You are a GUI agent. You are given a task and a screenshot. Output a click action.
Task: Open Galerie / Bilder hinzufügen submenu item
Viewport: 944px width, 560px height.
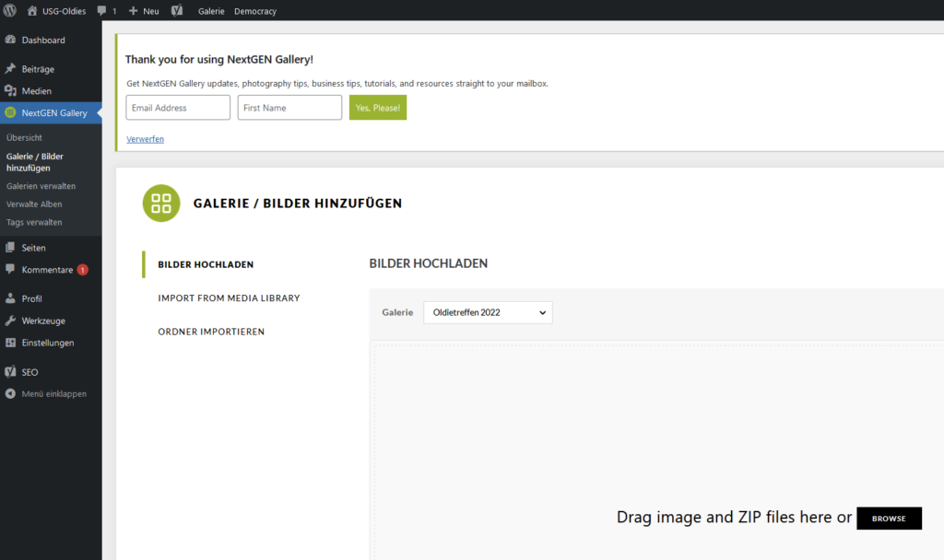[x=34, y=162]
